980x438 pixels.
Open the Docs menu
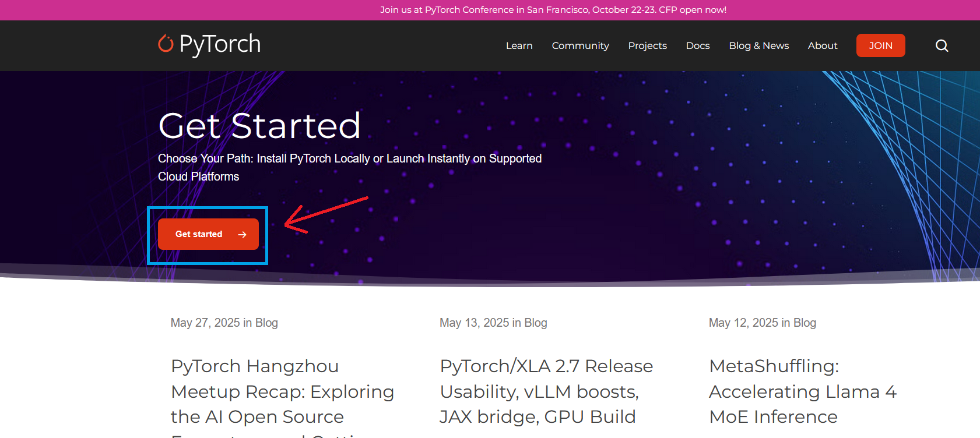pos(697,45)
